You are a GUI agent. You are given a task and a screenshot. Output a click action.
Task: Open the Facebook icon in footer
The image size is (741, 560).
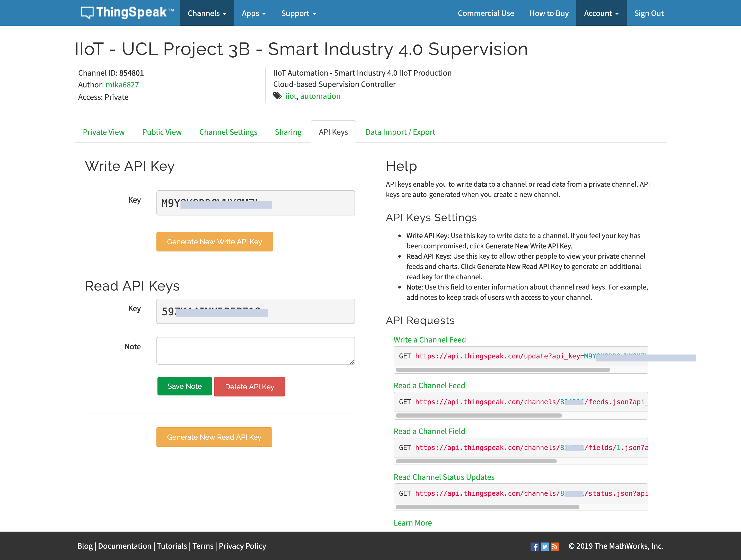point(534,547)
